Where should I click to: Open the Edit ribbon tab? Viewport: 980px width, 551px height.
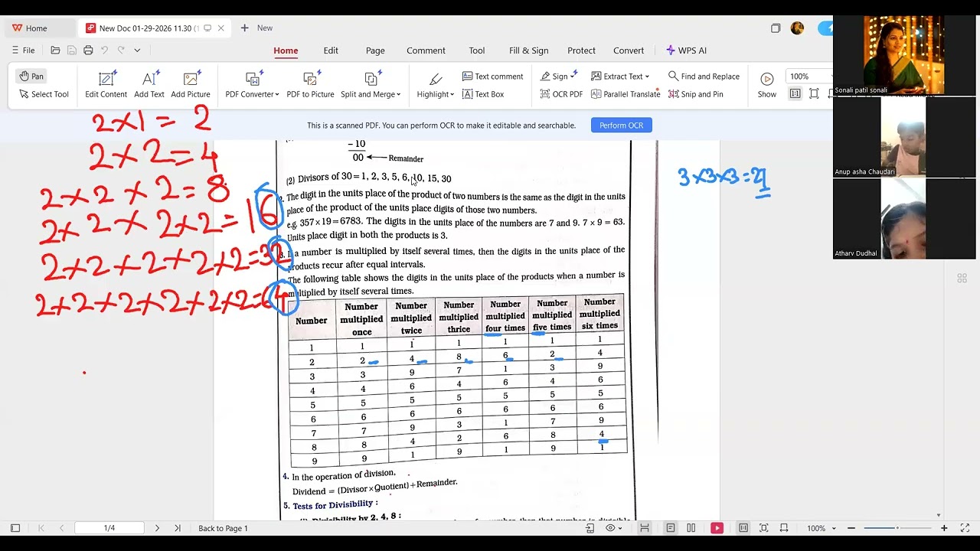click(331, 51)
